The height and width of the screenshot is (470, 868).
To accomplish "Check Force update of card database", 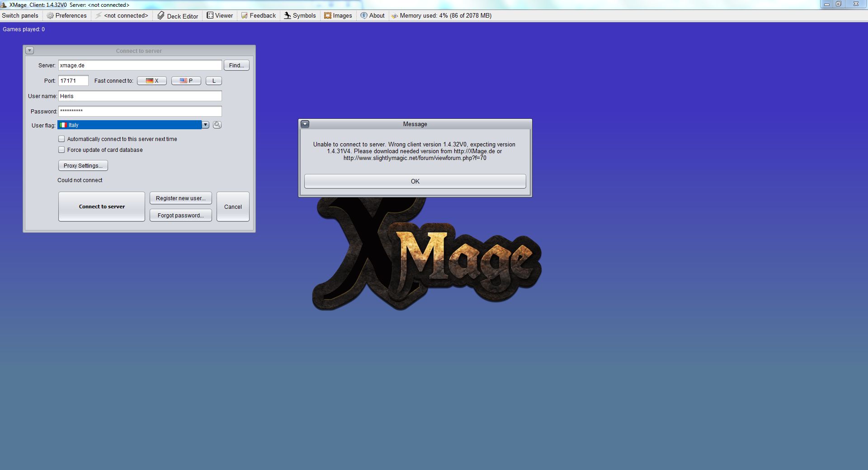I will point(61,150).
